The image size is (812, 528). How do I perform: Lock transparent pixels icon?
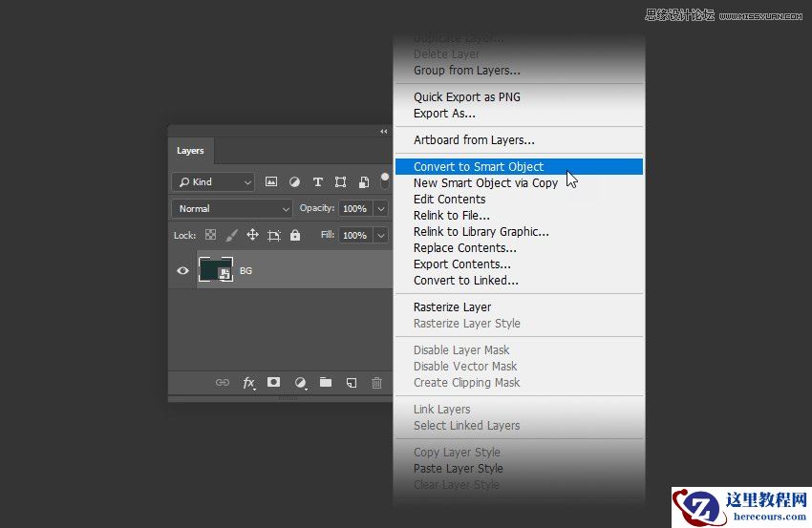point(210,235)
